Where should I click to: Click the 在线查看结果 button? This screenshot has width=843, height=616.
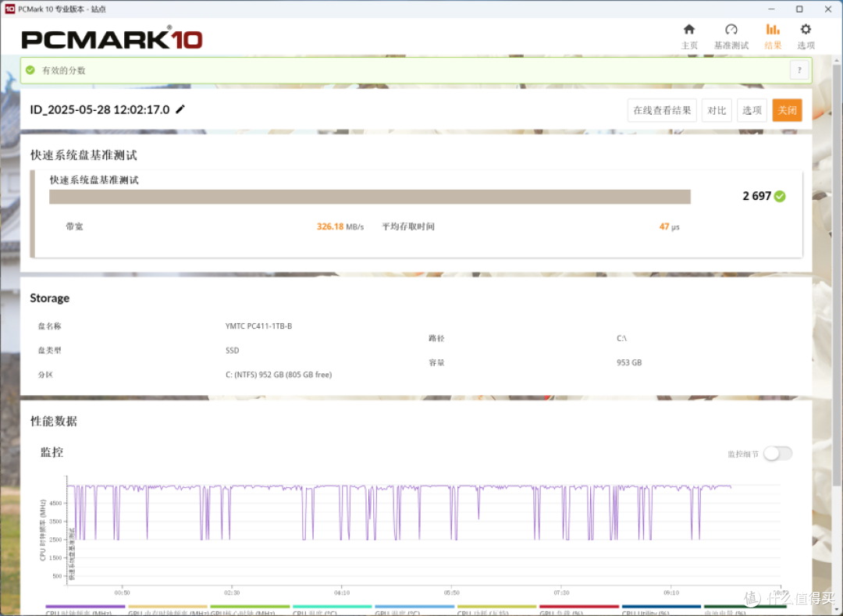662,110
